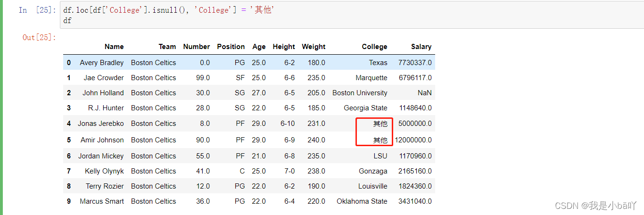Image resolution: width=644 pixels, height=215 pixels.
Task: Select the Marcus Smart name cell
Action: [102, 201]
